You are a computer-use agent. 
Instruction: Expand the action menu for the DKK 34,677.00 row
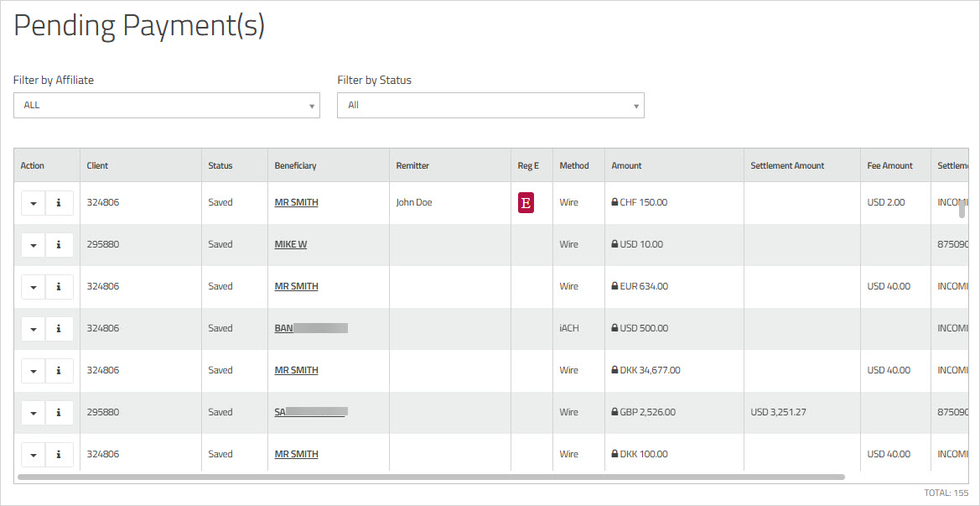click(x=34, y=370)
